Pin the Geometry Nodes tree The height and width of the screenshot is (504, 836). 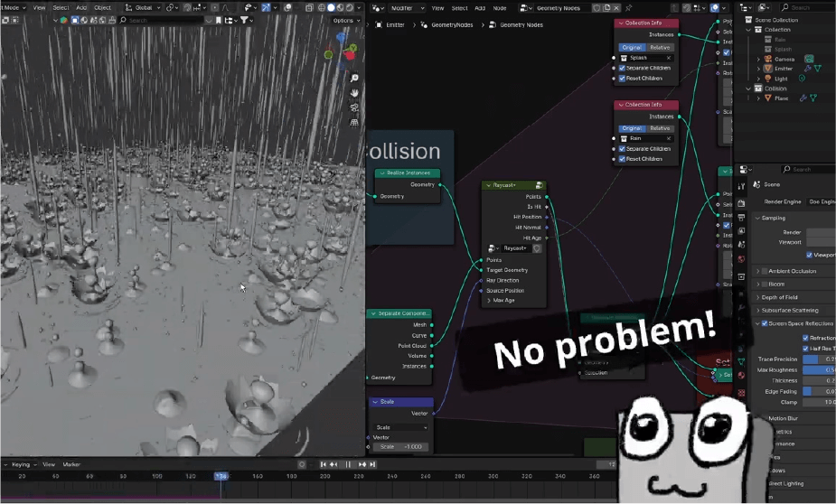(629, 7)
